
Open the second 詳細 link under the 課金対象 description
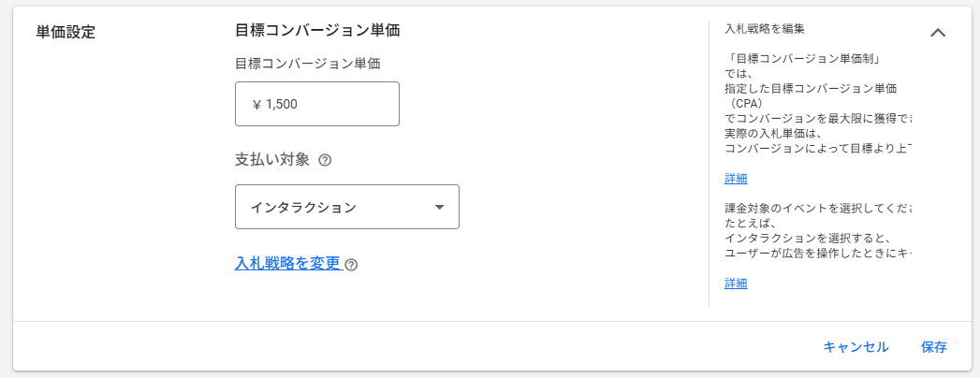[736, 283]
